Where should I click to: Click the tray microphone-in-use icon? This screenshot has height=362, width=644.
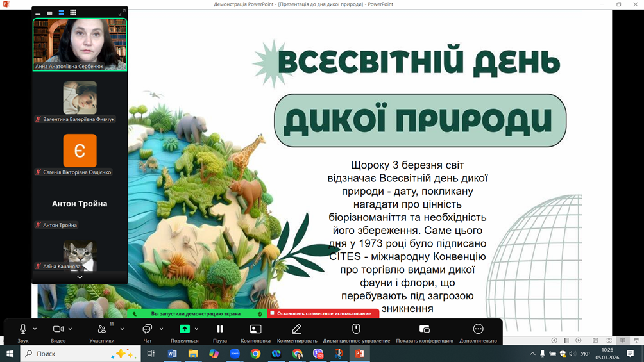(543, 354)
